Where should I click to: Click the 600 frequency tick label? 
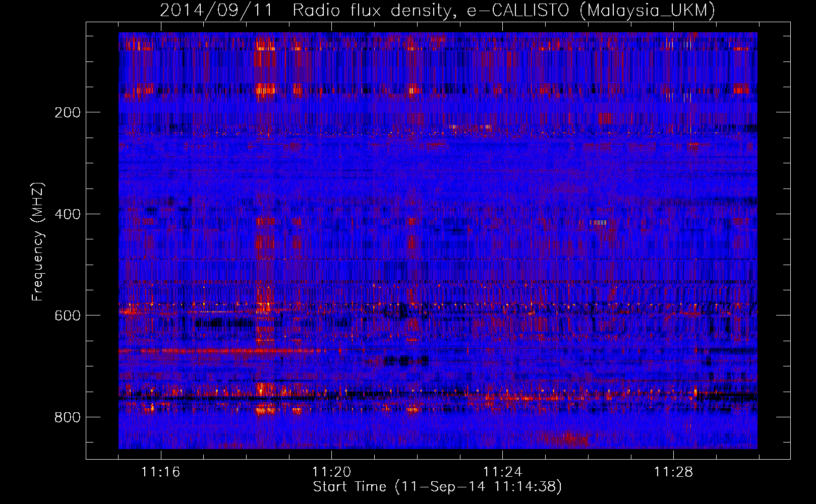point(68,316)
